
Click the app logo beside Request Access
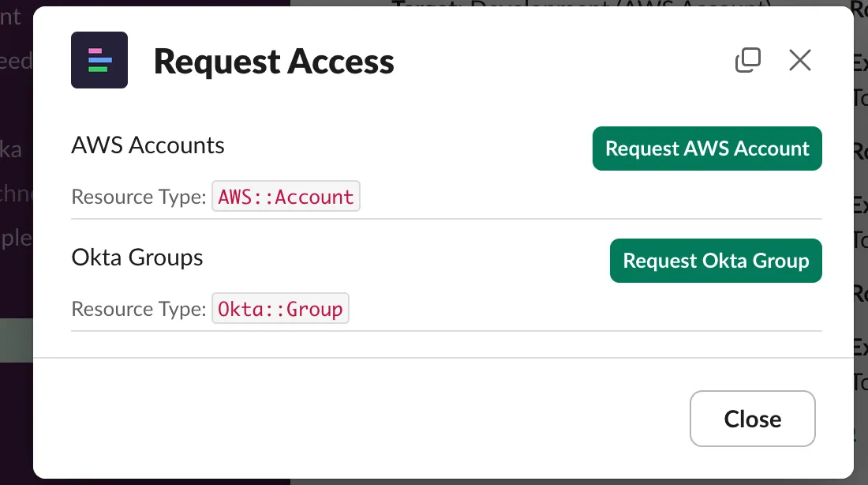click(x=99, y=60)
